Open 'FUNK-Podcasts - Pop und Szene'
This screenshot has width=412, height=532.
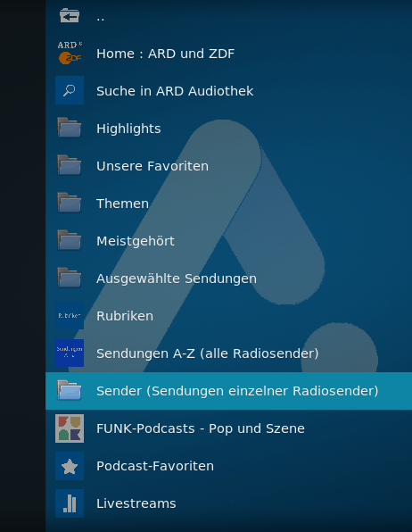coord(228,428)
